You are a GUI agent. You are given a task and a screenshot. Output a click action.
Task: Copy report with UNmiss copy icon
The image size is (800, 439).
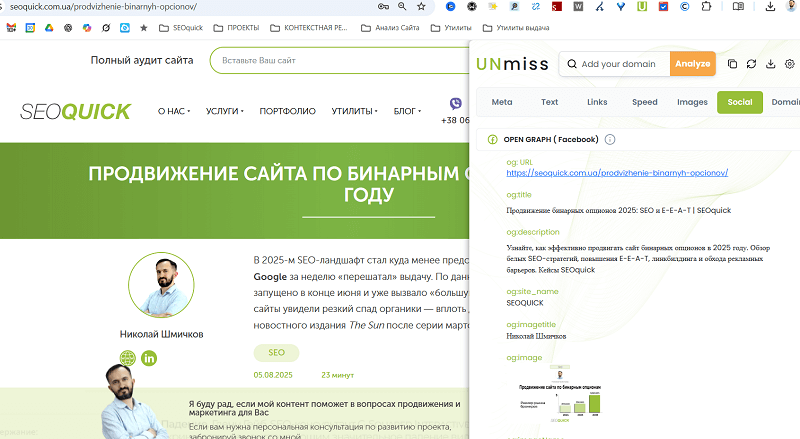[x=732, y=64]
